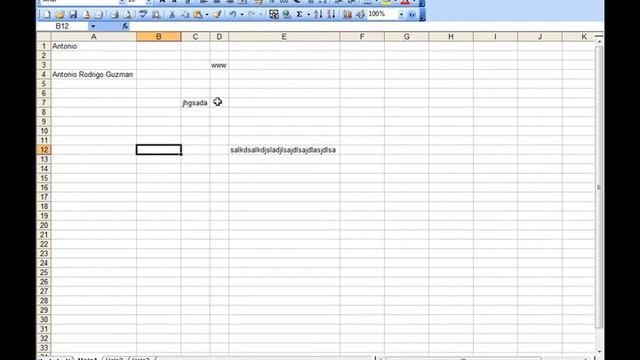The image size is (640, 360).
Task: Select cell D3 containing www
Action: coord(219,65)
